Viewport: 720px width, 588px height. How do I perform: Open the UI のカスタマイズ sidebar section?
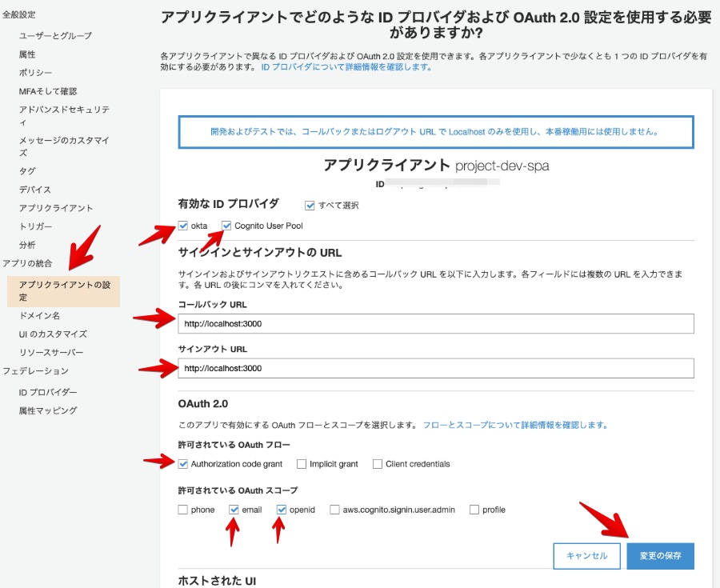(x=50, y=334)
